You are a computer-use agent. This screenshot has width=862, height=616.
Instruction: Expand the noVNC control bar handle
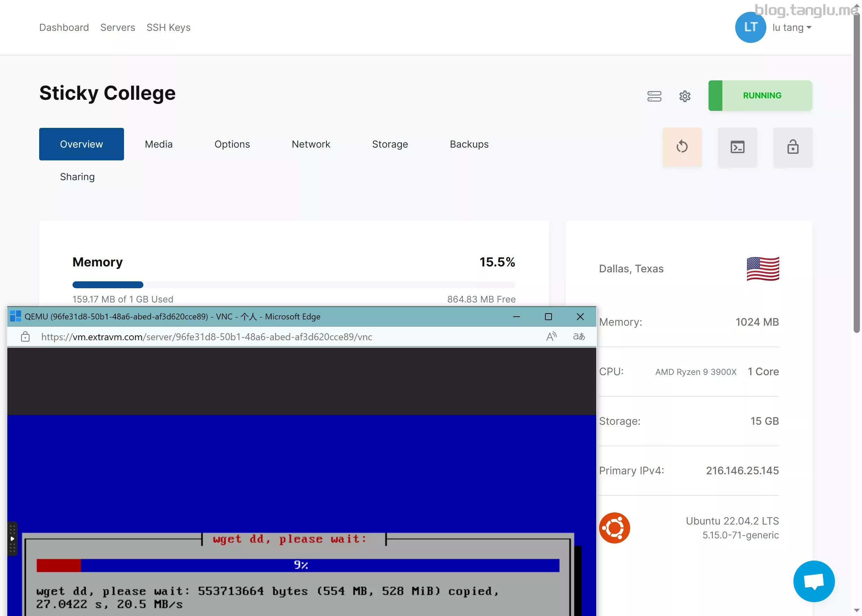(x=12, y=538)
